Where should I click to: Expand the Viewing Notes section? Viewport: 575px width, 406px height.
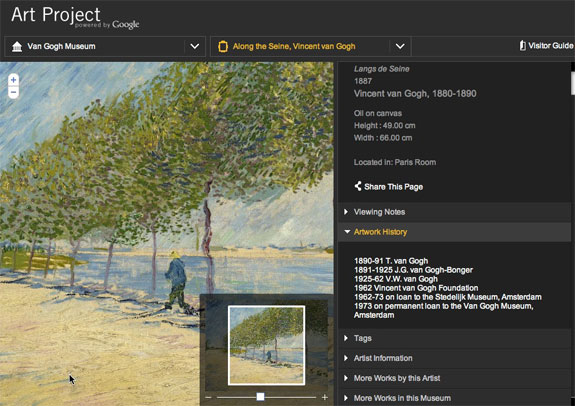[x=454, y=212]
